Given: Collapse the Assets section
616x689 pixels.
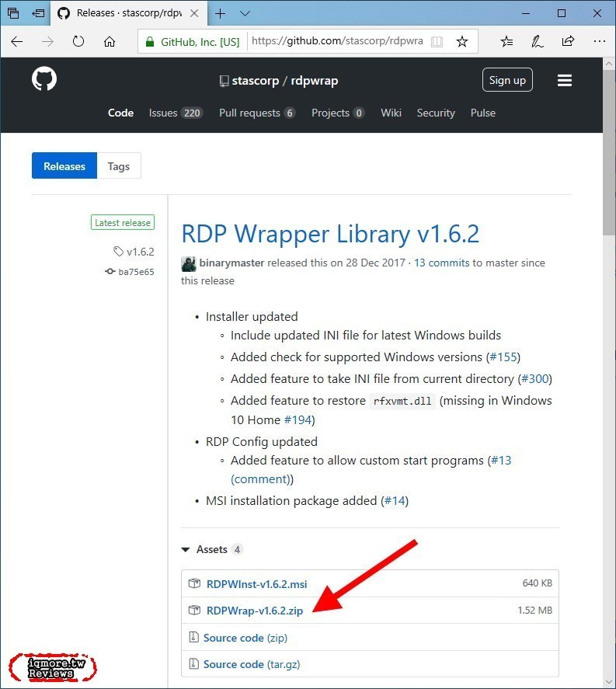Looking at the screenshot, I should (x=186, y=549).
